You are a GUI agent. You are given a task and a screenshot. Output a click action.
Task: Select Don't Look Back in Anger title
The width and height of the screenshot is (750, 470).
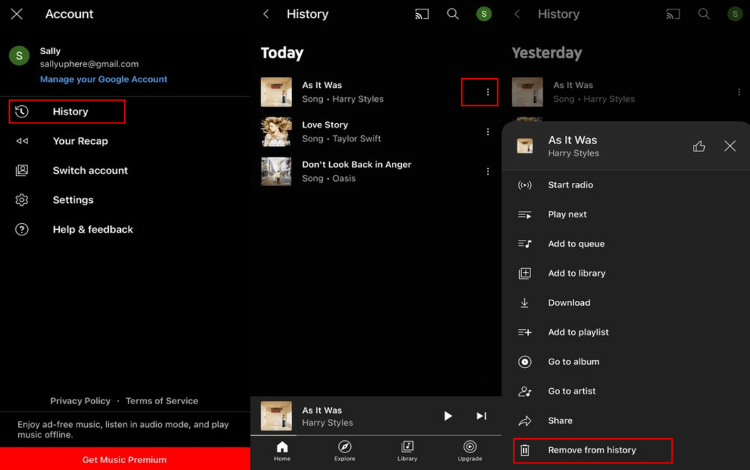point(356,164)
